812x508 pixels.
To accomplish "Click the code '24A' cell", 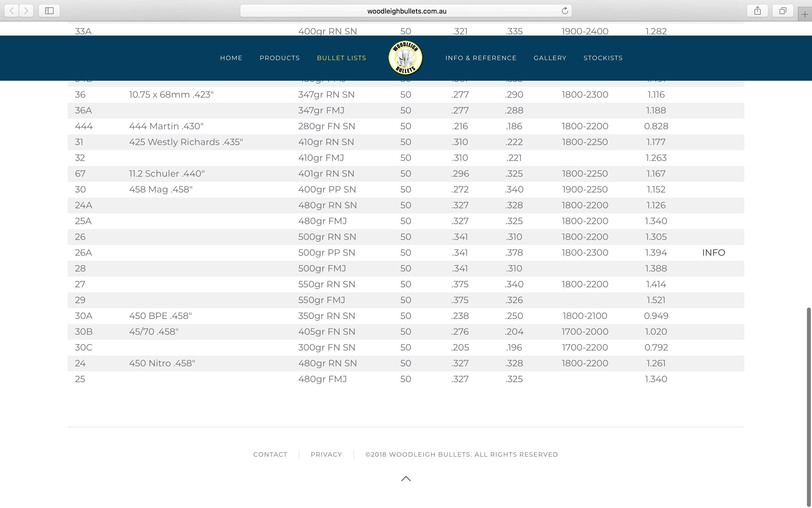I will click(83, 205).
